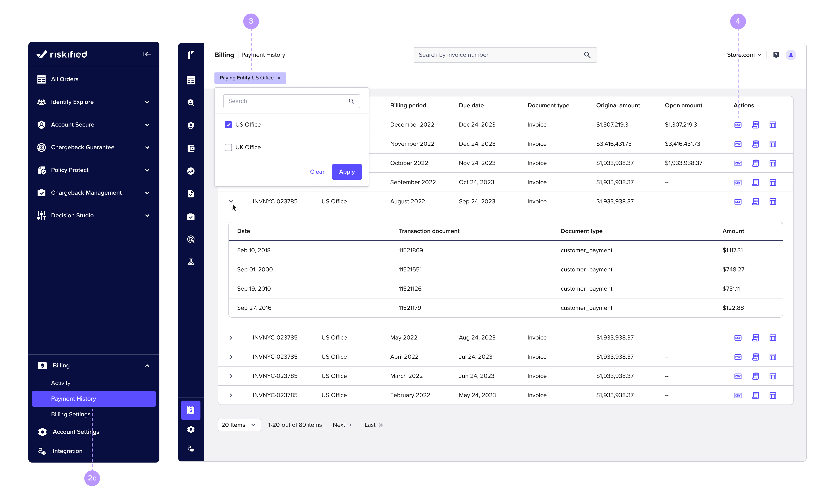Uncheck the US Office checkbox
This screenshot has width=832, height=504.
(228, 125)
